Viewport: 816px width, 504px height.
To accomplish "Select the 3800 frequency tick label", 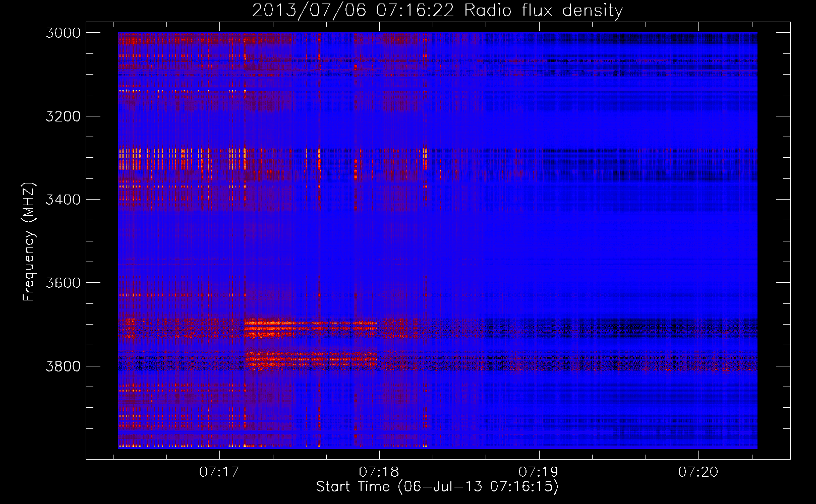I will [x=63, y=366].
